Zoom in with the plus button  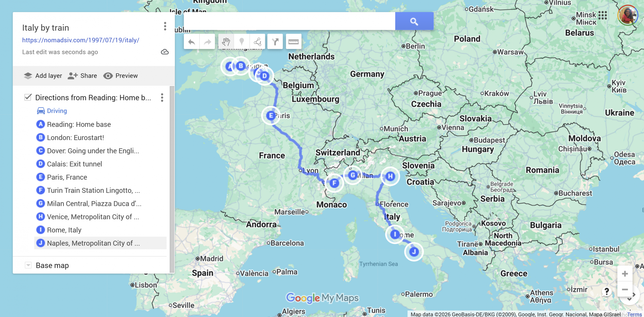(x=625, y=274)
